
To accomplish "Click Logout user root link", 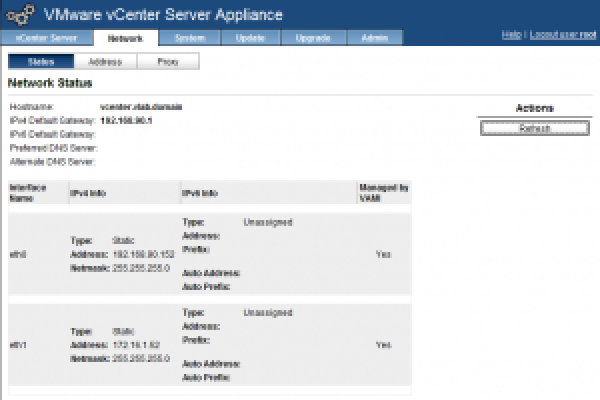I will [x=563, y=35].
